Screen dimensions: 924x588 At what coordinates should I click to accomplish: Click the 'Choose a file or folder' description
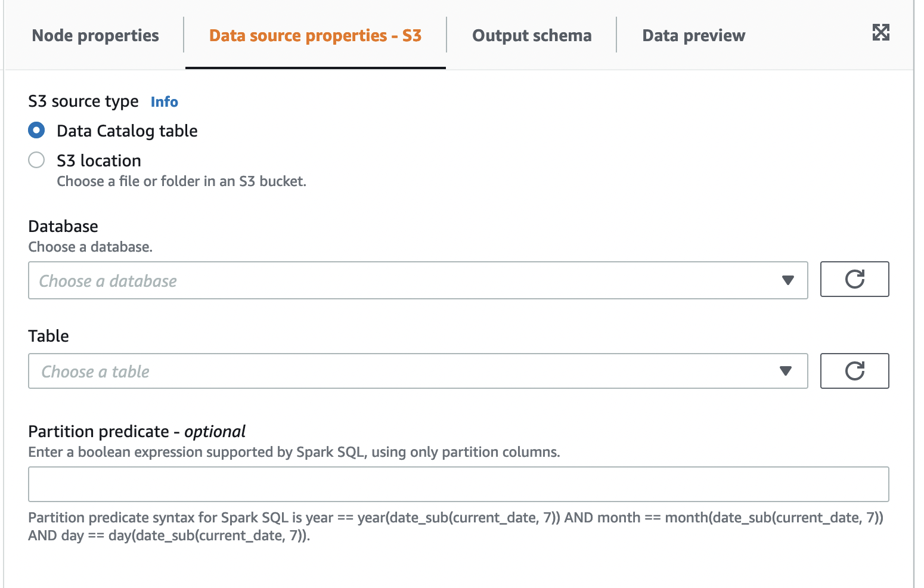pos(181,181)
